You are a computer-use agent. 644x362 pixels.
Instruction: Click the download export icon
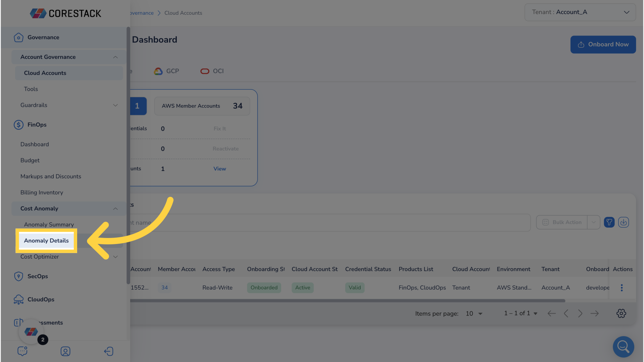[624, 222]
